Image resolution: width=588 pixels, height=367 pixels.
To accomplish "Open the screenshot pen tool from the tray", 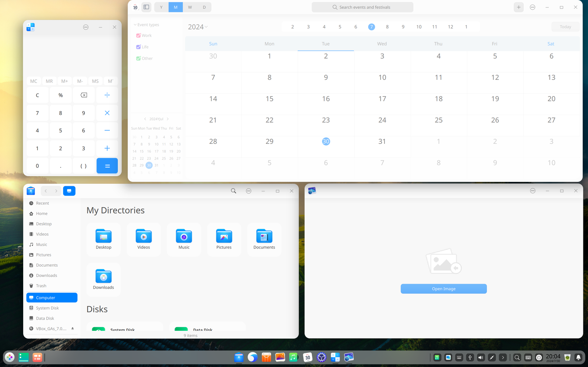I will coord(492,357).
